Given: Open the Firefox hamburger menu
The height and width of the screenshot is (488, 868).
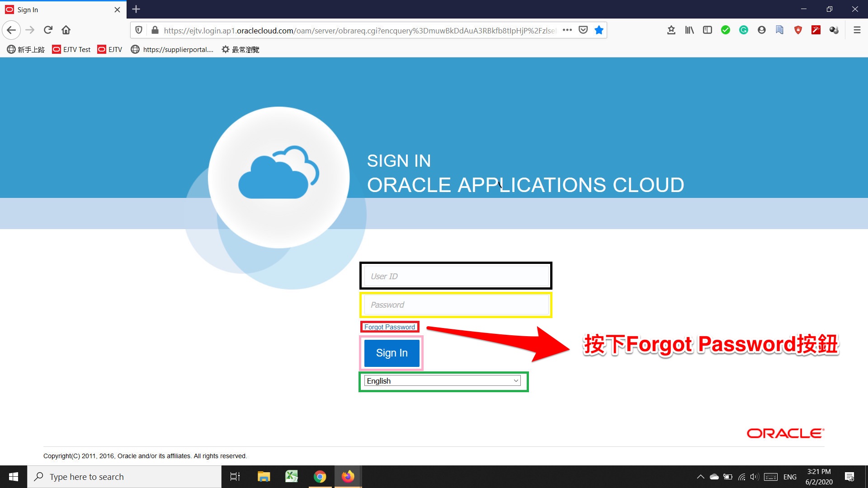Looking at the screenshot, I should coord(857,30).
